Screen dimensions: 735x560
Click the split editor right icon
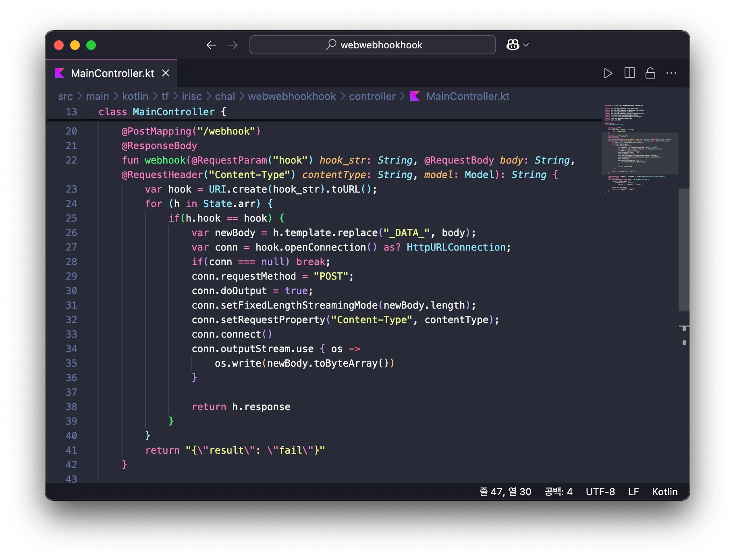629,73
